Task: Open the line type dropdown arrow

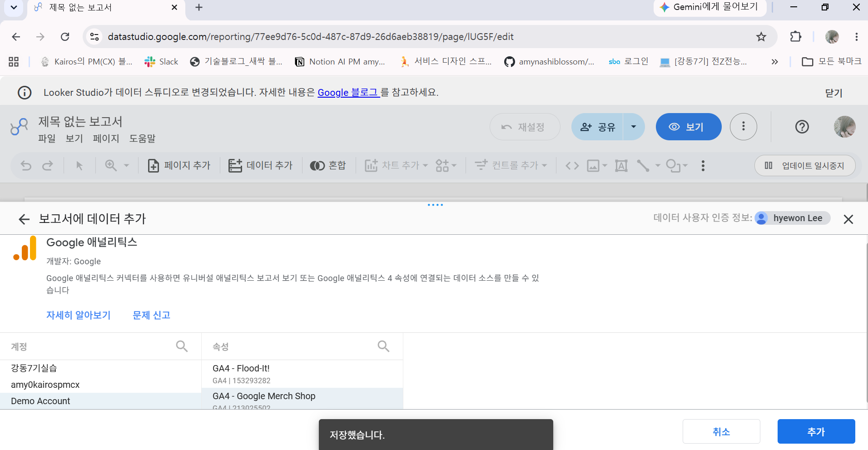Action: 658,166
